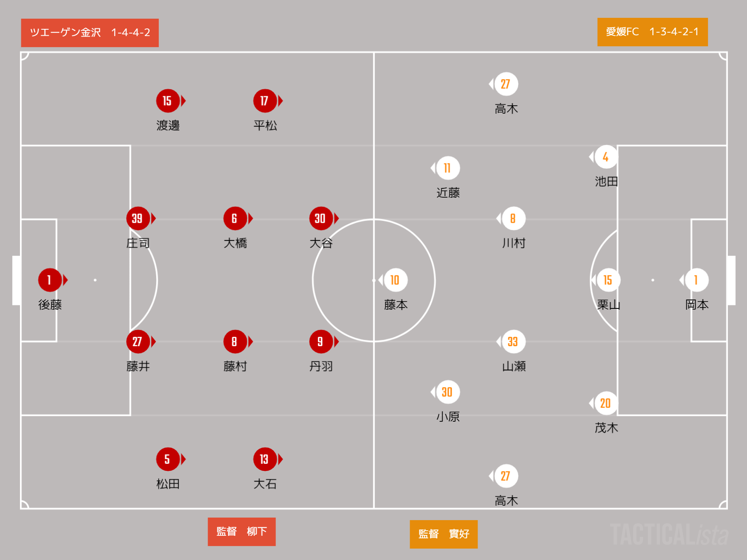This screenshot has width=747, height=560.
Task: Click the red 監督 柳下 manager label
Action: point(242,532)
